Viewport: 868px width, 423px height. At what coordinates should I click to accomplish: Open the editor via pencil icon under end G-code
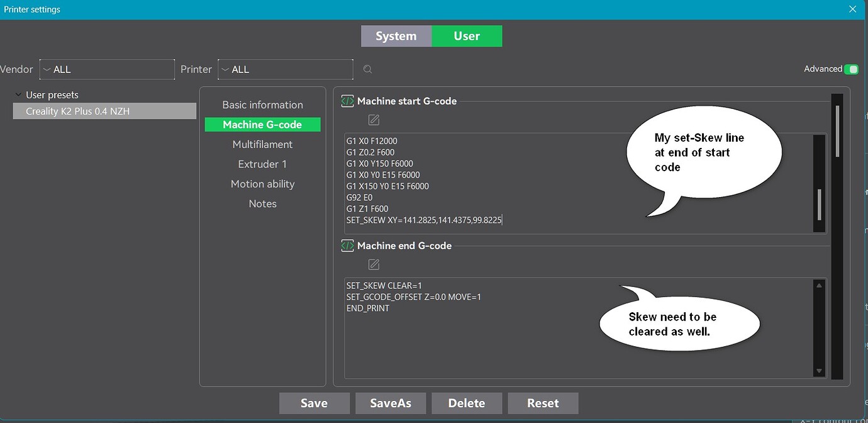click(x=374, y=264)
